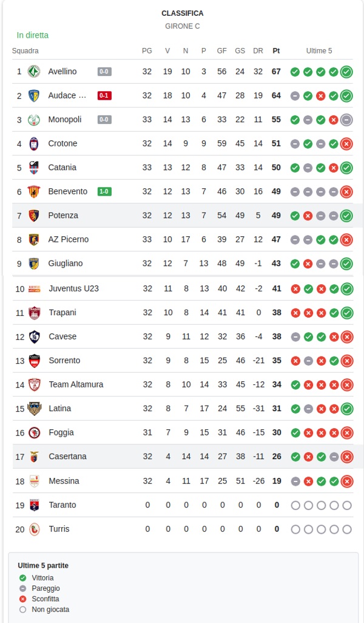This screenshot has height=623, width=364.
Task: Open the Casertana team name link
Action: coord(67,457)
